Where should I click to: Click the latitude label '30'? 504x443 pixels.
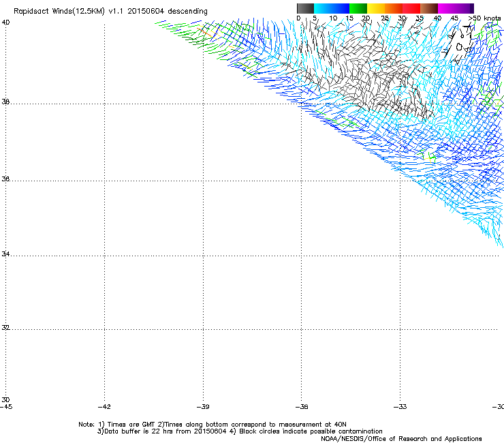[x=5, y=400]
